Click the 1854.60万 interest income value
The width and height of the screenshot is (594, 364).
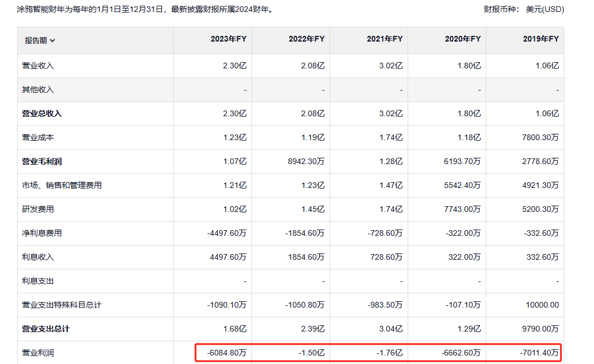[x=306, y=257]
